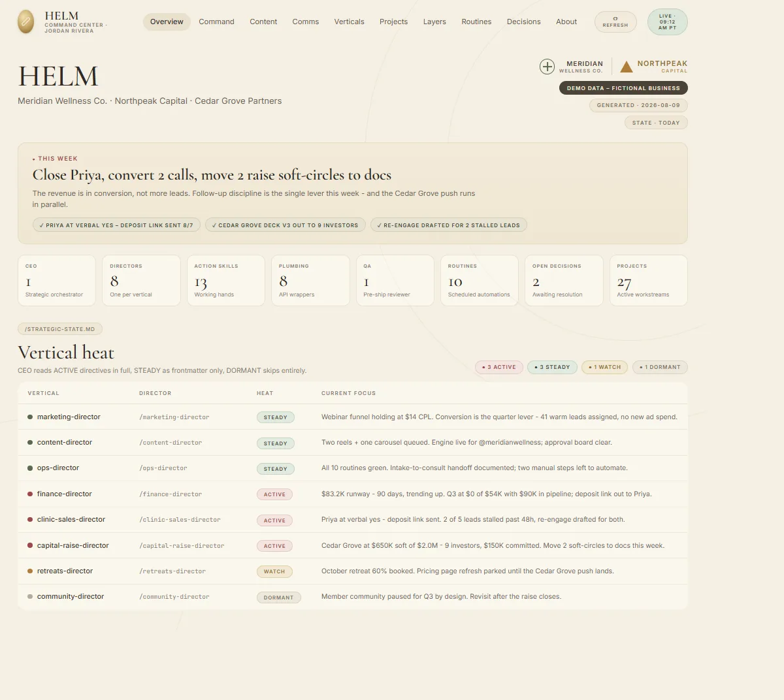Click the /finance-director path
This screenshot has width=784, height=700.
[x=171, y=494]
